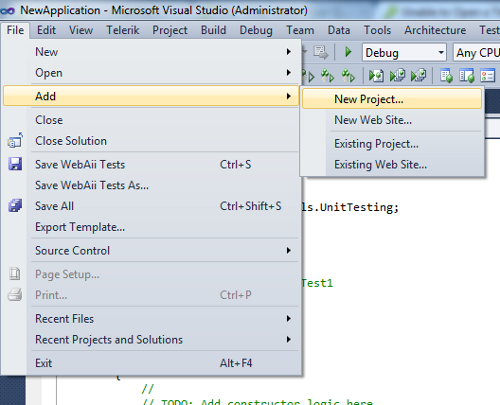The image size is (500, 405).
Task: Choose New Web Site... option
Action: click(x=392, y=120)
